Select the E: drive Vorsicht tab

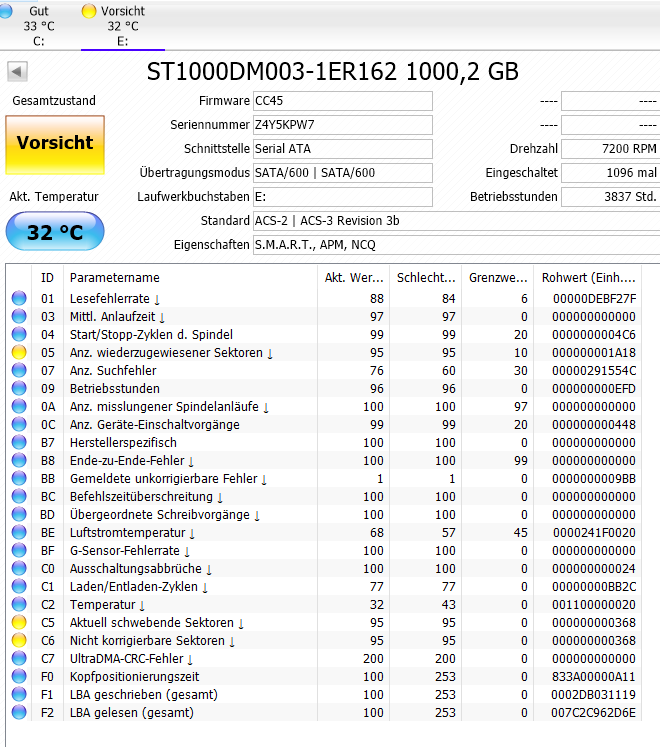tap(122, 26)
